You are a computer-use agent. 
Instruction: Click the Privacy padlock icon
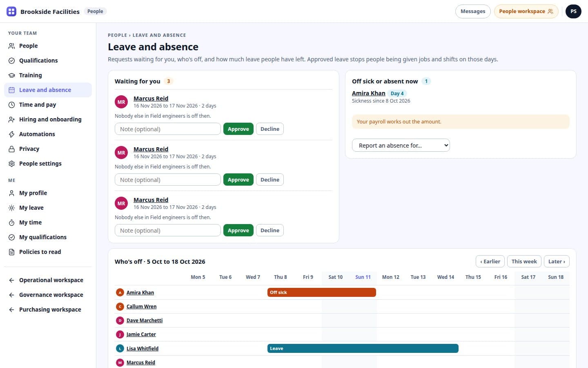coord(11,149)
